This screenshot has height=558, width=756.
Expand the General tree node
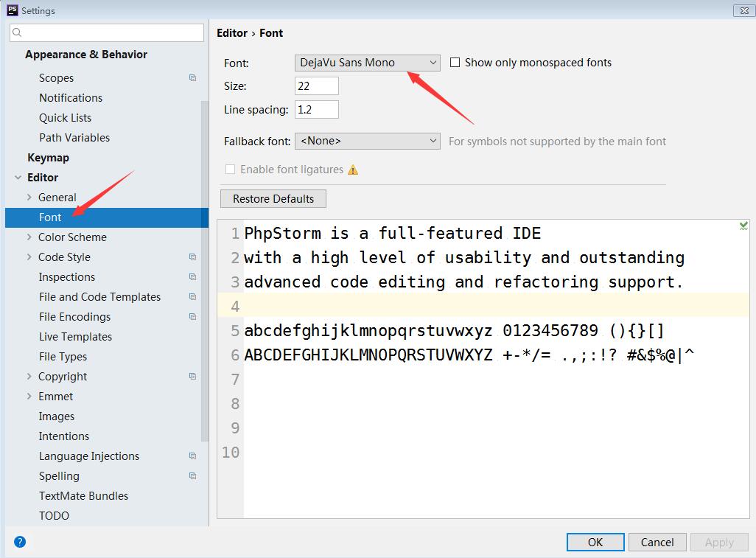[x=29, y=198]
